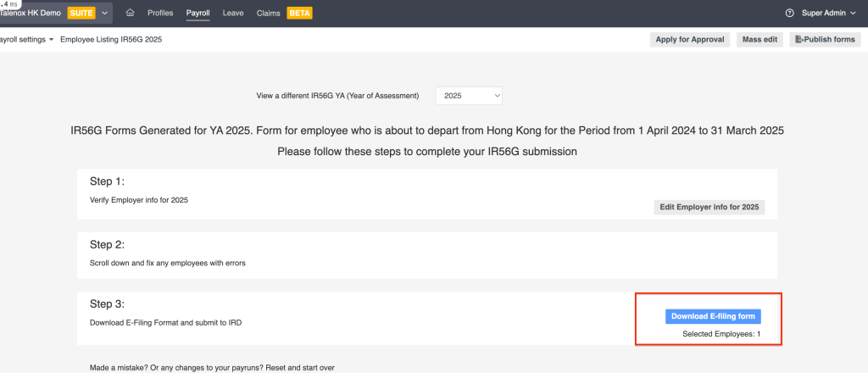Go to the Home icon in navbar
The height and width of the screenshot is (373, 868).
pos(130,14)
